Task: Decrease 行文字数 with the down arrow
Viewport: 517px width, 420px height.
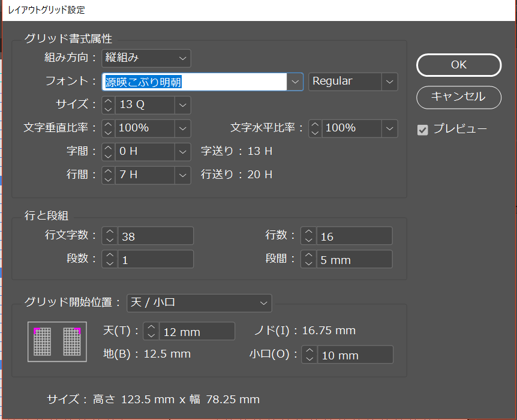Action: click(110, 241)
